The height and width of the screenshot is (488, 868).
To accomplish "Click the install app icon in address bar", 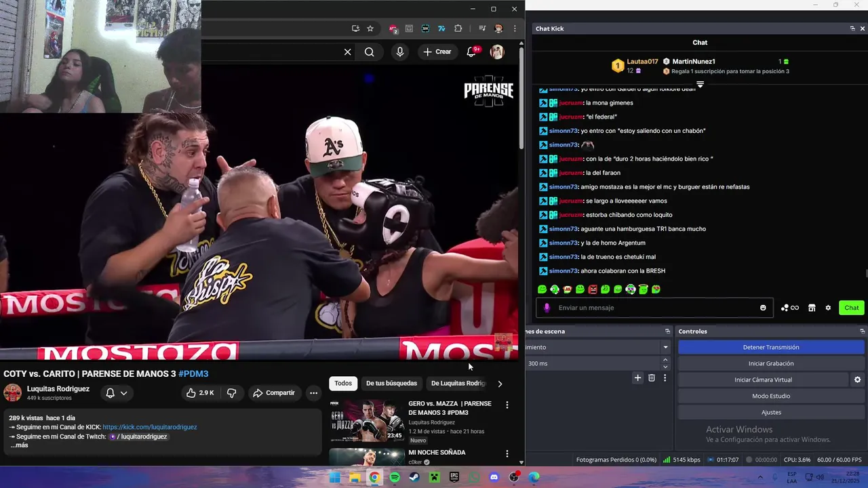I will [355, 28].
